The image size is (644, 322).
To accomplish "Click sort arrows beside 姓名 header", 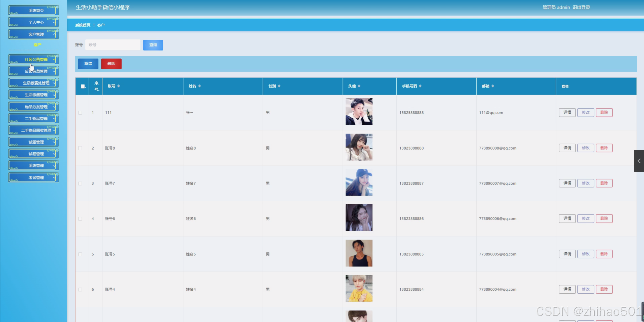I will click(x=200, y=86).
